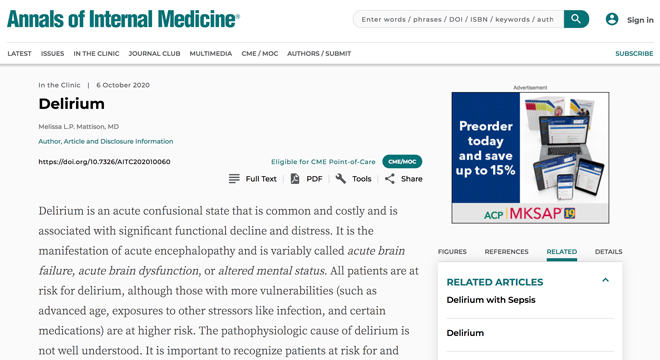Switch to the Figures tab
The width and height of the screenshot is (660, 360).
(452, 252)
